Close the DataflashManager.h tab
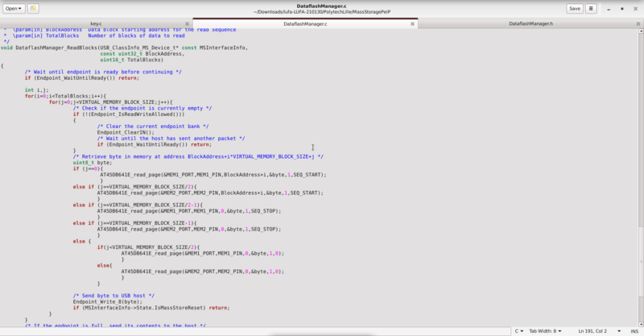 (x=638, y=24)
